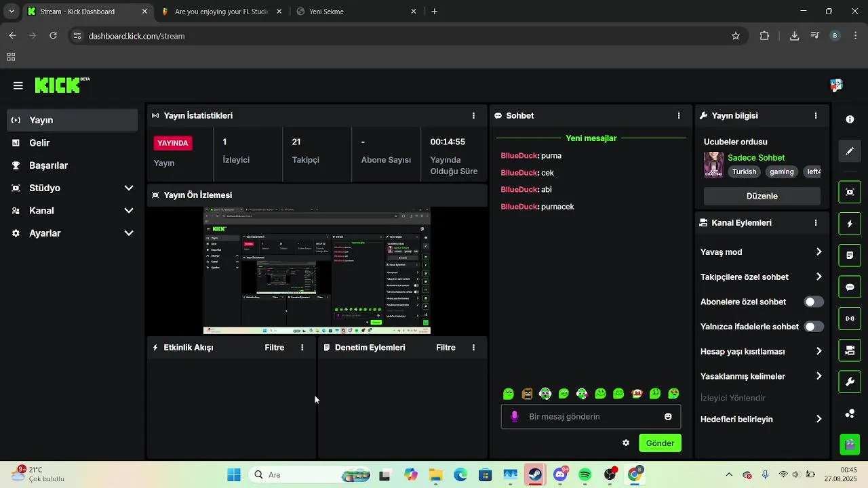The image size is (868, 488).
Task: Open the Chrome tab search dropdown
Action: point(12,12)
